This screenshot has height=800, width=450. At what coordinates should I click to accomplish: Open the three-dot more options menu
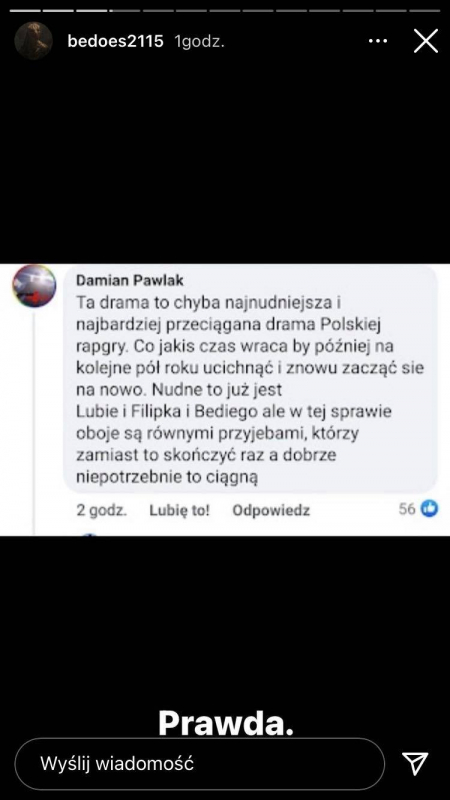(x=378, y=41)
